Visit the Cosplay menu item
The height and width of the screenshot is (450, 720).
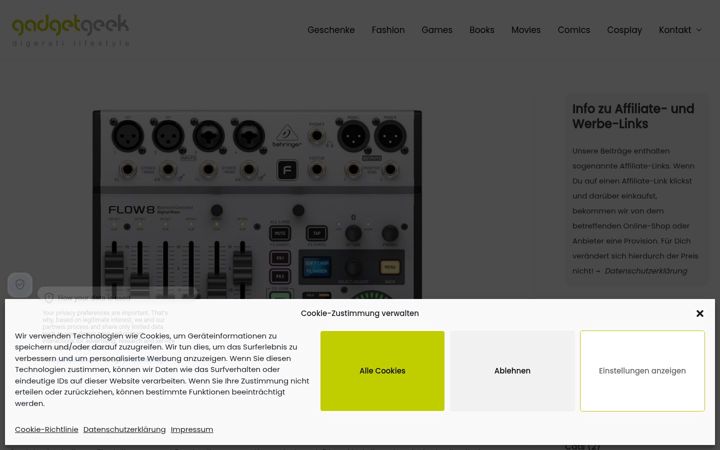pos(624,30)
